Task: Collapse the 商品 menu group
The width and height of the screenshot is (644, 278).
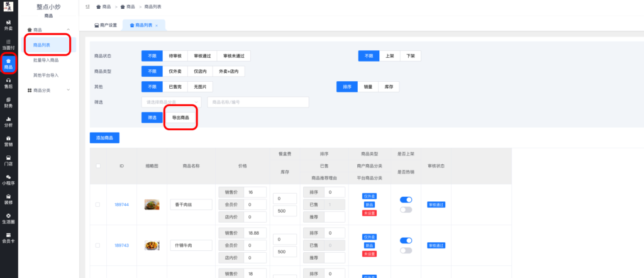Action: (48, 30)
